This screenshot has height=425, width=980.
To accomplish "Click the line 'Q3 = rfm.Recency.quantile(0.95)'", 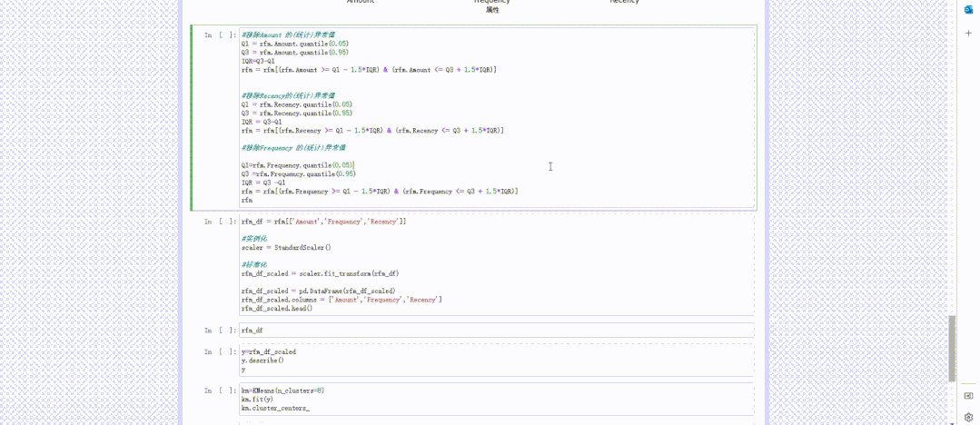I will (297, 114).
